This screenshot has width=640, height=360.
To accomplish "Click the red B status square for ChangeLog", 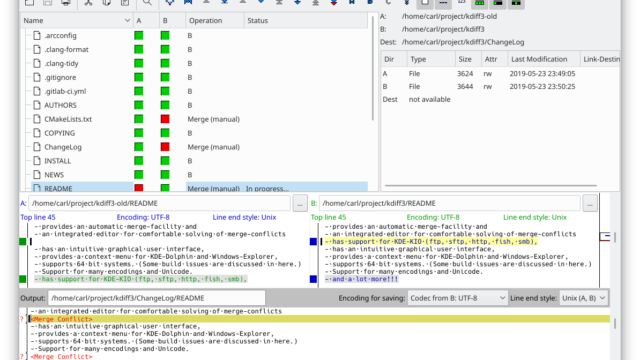I will 165,147.
